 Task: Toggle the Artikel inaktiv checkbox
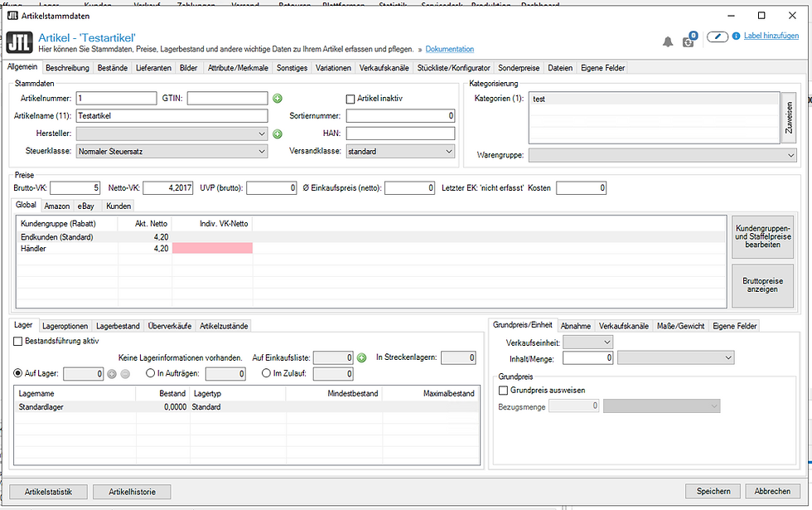350,99
